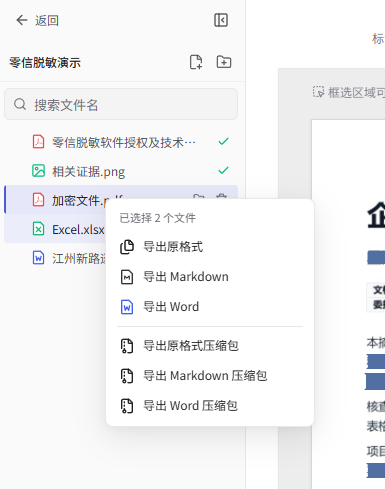Select file 零信脱敏软件授权及技术…

point(121,142)
